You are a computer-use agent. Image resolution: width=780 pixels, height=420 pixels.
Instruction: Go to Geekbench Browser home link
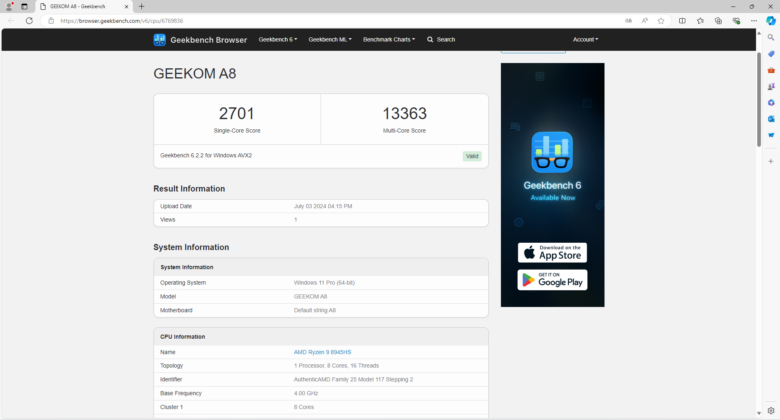(x=208, y=40)
